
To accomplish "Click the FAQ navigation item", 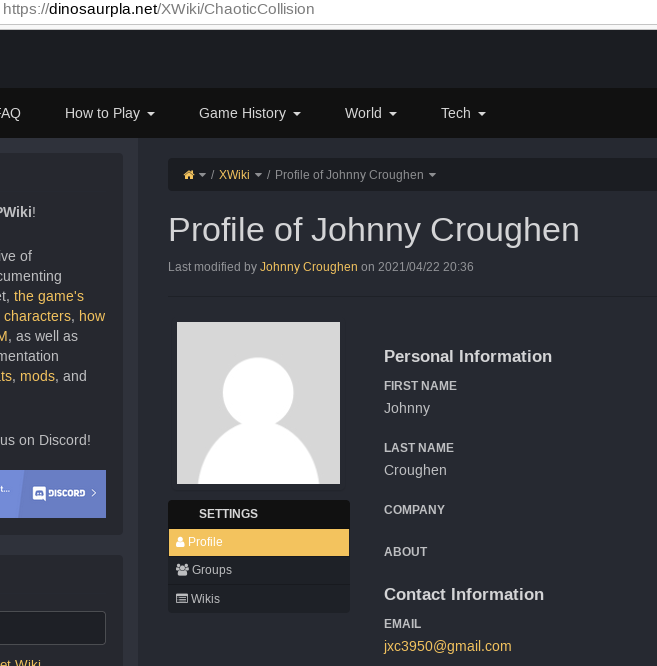I will pos(9,113).
